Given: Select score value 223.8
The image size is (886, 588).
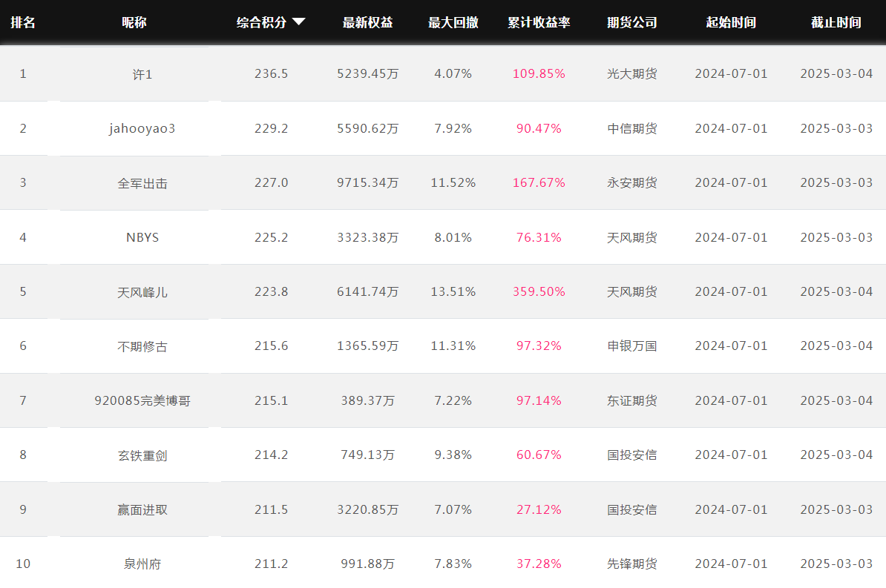Looking at the screenshot, I should [x=272, y=291].
